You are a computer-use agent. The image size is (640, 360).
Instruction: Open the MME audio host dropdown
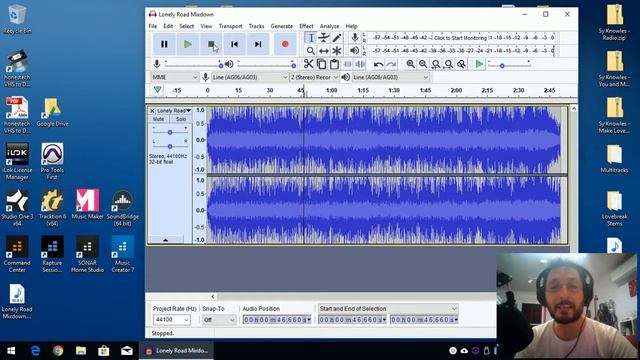[175, 77]
